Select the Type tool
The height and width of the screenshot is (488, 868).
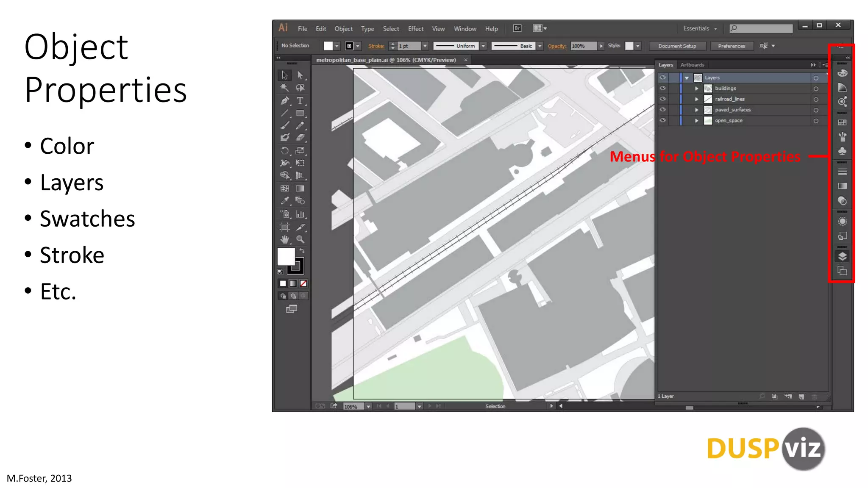pyautogui.click(x=300, y=101)
